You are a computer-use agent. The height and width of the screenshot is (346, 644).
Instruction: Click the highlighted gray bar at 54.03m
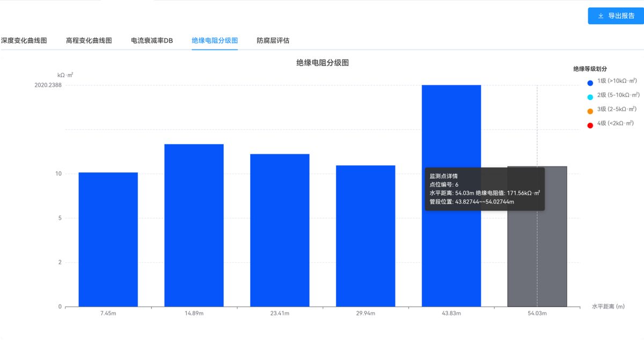point(537,236)
